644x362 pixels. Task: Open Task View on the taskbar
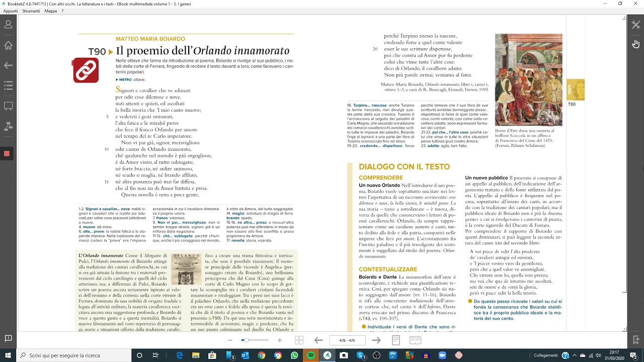tap(155, 355)
